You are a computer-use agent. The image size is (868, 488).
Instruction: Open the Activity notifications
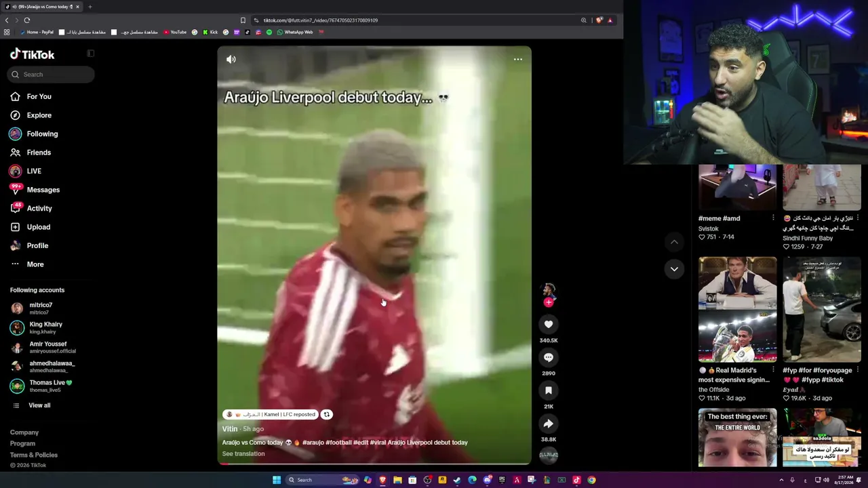[39, 209]
